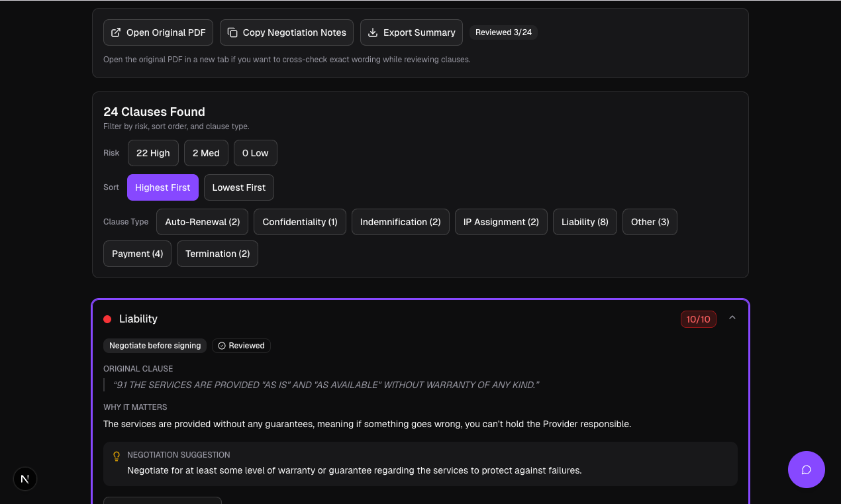Viewport: 841px width, 504px height.
Task: Click the Reviewed 3/24 progress badge
Action: pos(503,32)
